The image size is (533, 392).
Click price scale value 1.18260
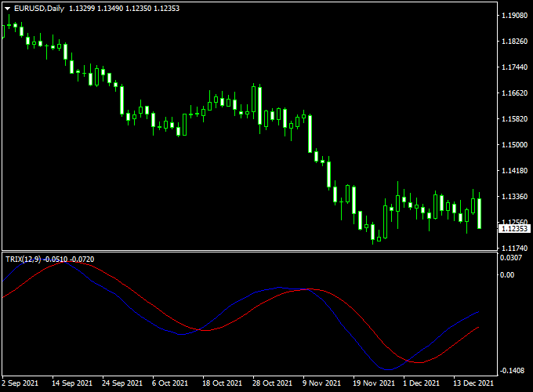point(514,41)
